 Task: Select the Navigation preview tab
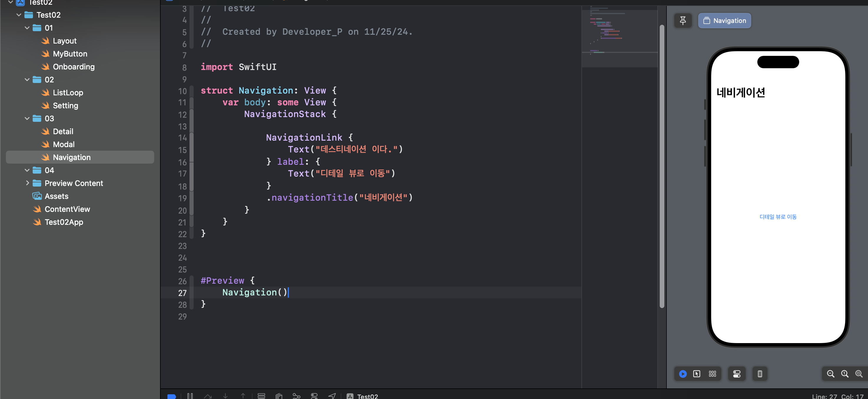(x=724, y=21)
